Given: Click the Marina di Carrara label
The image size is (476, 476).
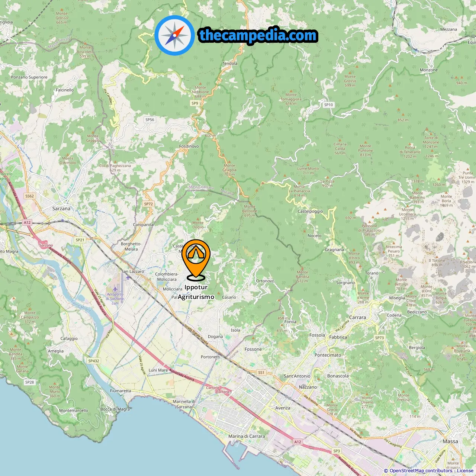Looking at the screenshot, I should pyautogui.click(x=247, y=436).
